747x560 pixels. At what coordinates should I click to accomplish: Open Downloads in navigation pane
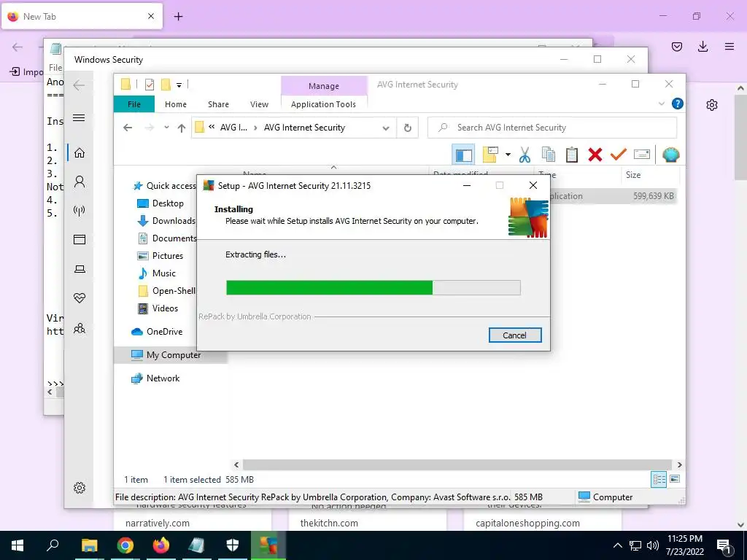[x=174, y=221]
